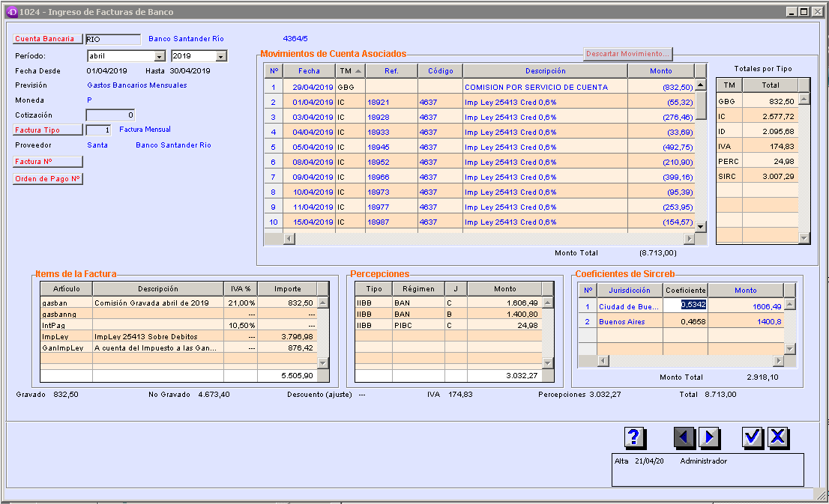Sort movements by the TM column header
The height and width of the screenshot is (504, 829).
tap(349, 70)
